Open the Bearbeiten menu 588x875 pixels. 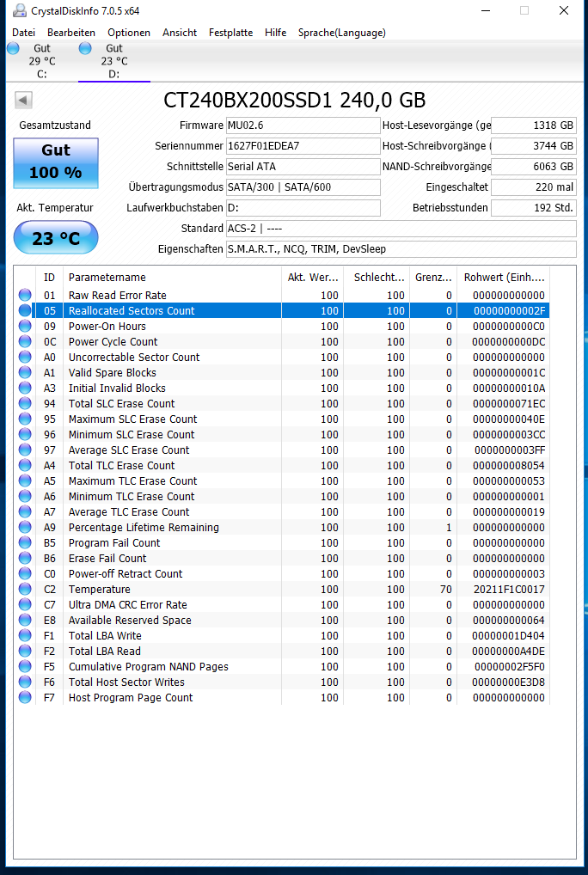point(71,33)
